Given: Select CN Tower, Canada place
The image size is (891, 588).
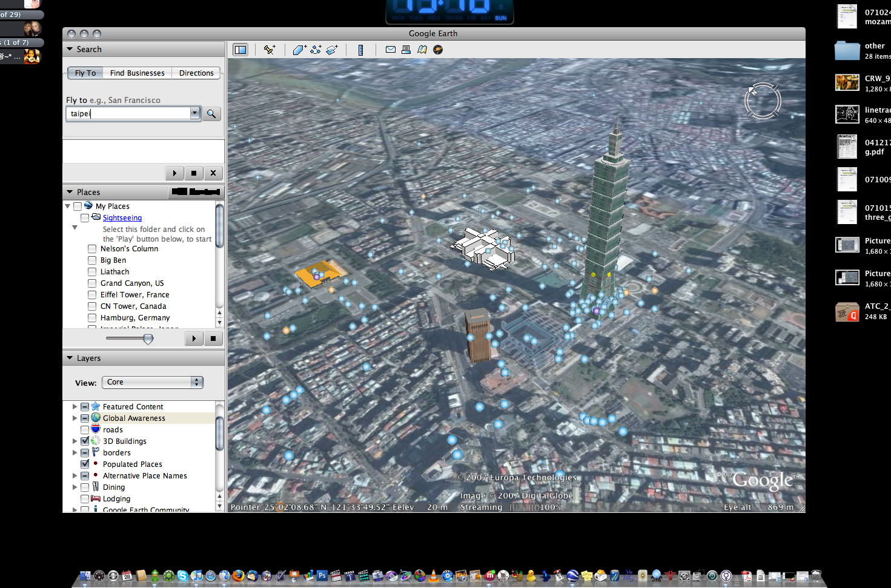Looking at the screenshot, I should (133, 306).
